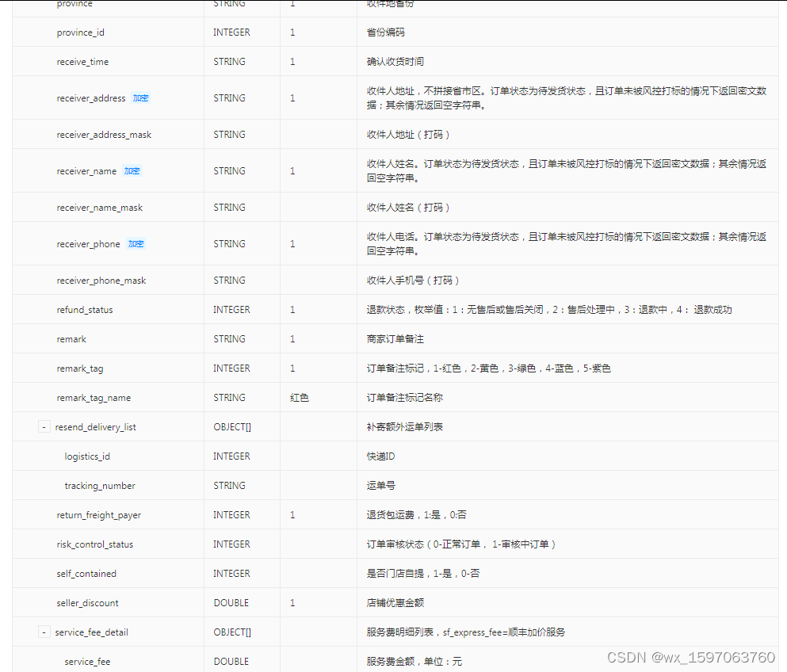The height and width of the screenshot is (672, 787).
Task: Select the remark_tag_name field name
Action: 94,398
